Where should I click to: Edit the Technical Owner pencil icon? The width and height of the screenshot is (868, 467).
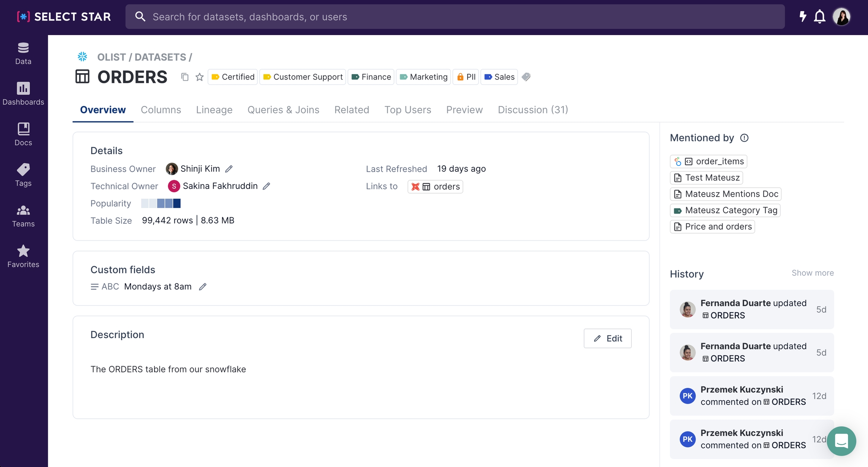[x=267, y=186]
